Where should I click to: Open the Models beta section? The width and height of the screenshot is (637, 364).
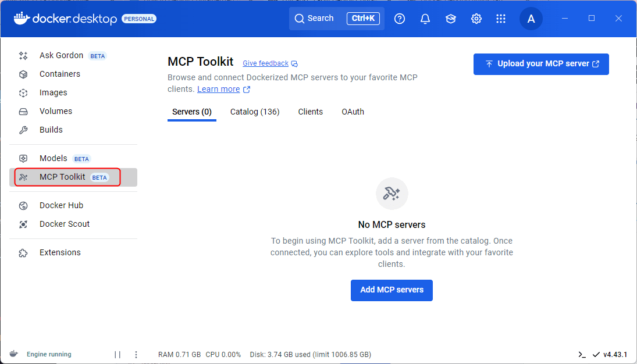click(53, 158)
